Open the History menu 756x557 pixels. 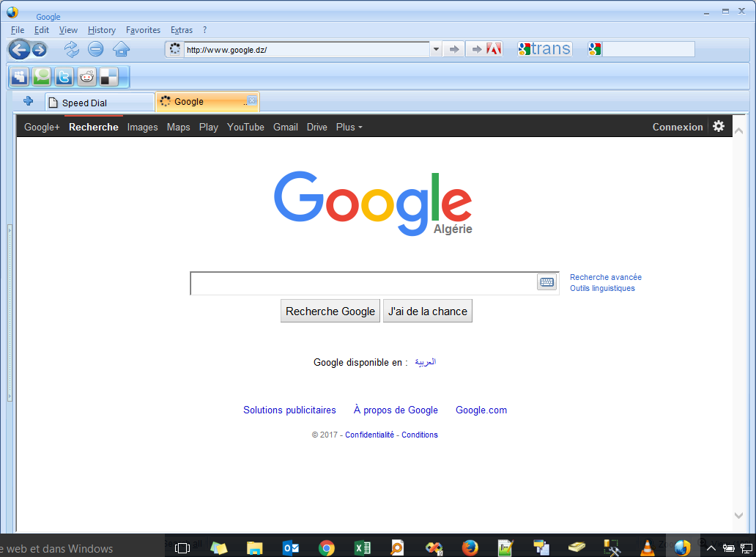pyautogui.click(x=102, y=30)
